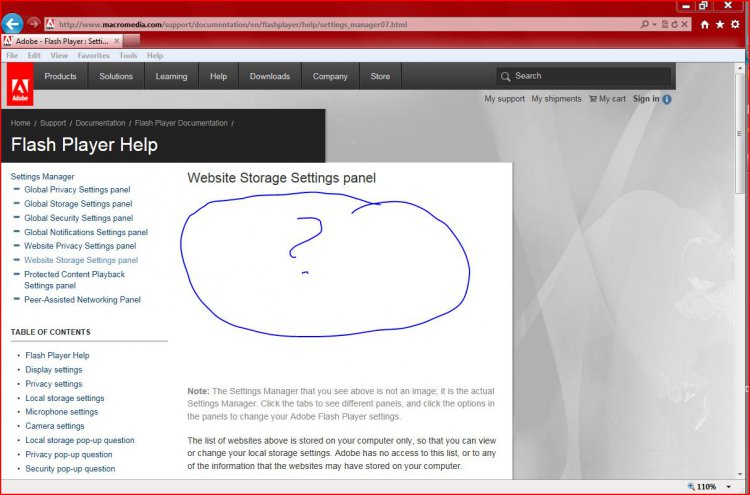Go to Documentation breadcrumb
This screenshot has height=495, width=750.
[100, 123]
